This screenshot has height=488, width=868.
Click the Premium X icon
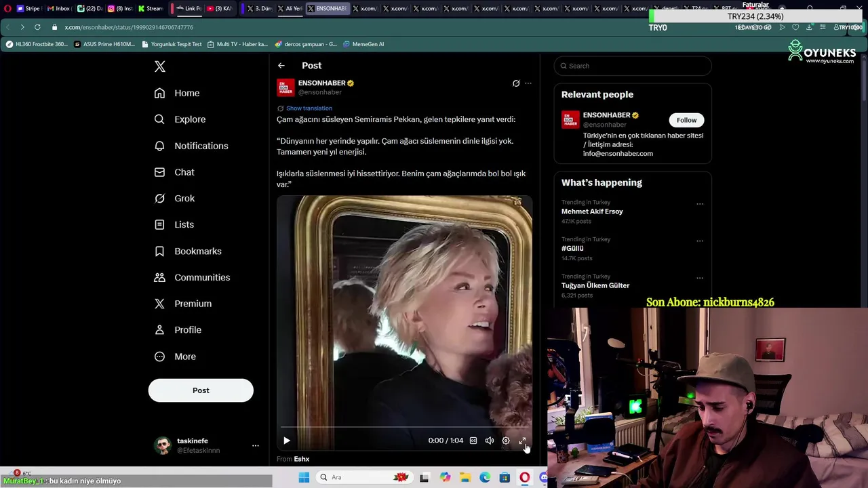tap(159, 304)
